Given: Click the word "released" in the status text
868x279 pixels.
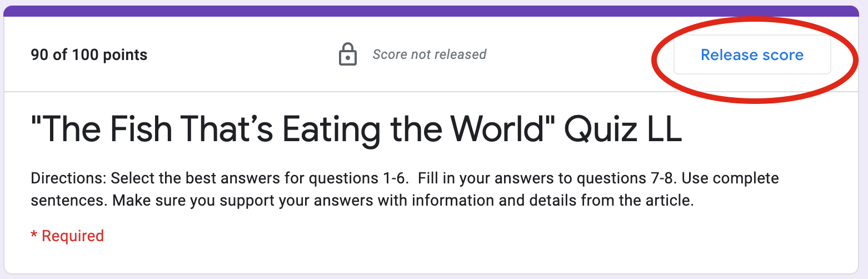Looking at the screenshot, I should click(x=461, y=54).
